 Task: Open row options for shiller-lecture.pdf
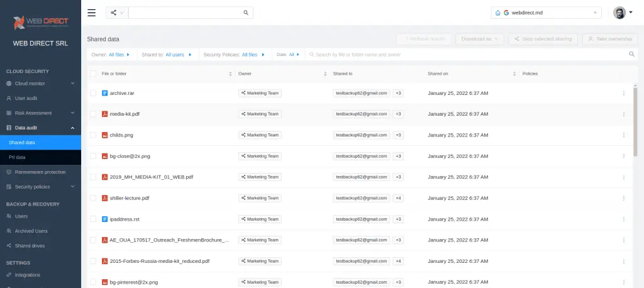[x=623, y=198]
